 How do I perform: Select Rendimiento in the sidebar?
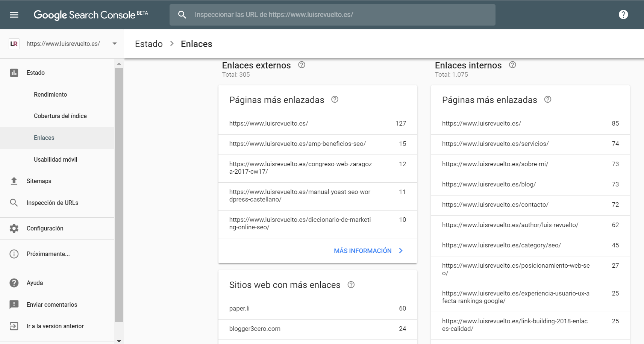pyautogui.click(x=50, y=94)
